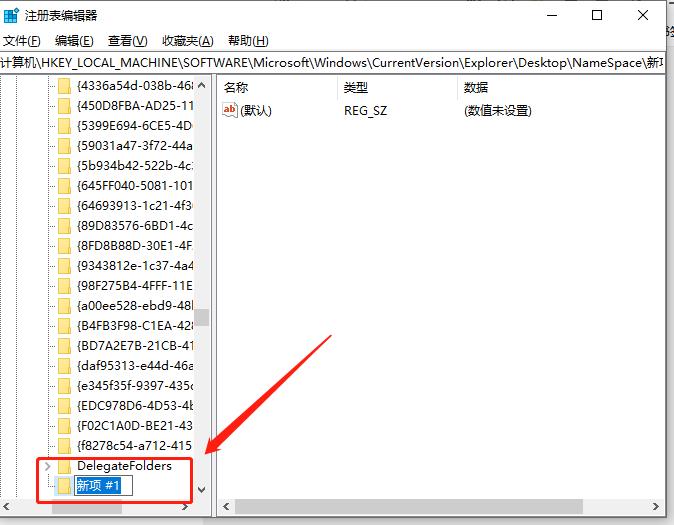Click the (默认) string value icon

click(x=230, y=111)
